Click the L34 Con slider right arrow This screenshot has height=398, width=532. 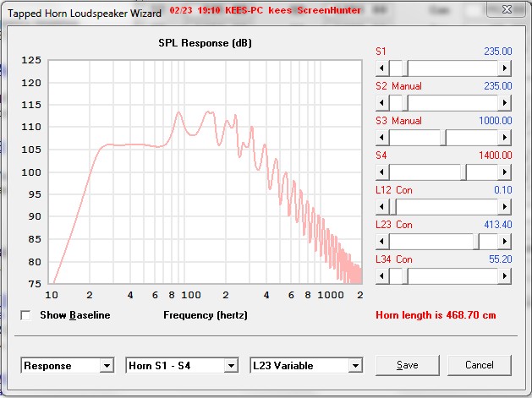505,276
